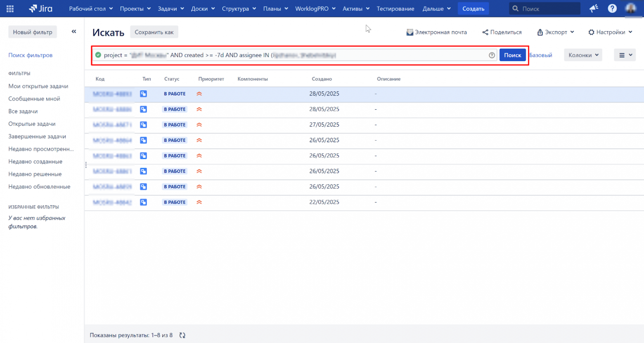The height and width of the screenshot is (343, 644).
Task: Open the Колонки dropdown
Action: point(582,55)
